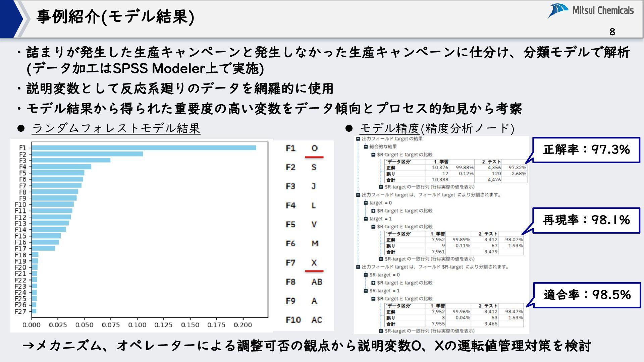Collapse the フィールド $R-target により分割されます node
Viewport: 644px width, 362px height.
[358, 267]
